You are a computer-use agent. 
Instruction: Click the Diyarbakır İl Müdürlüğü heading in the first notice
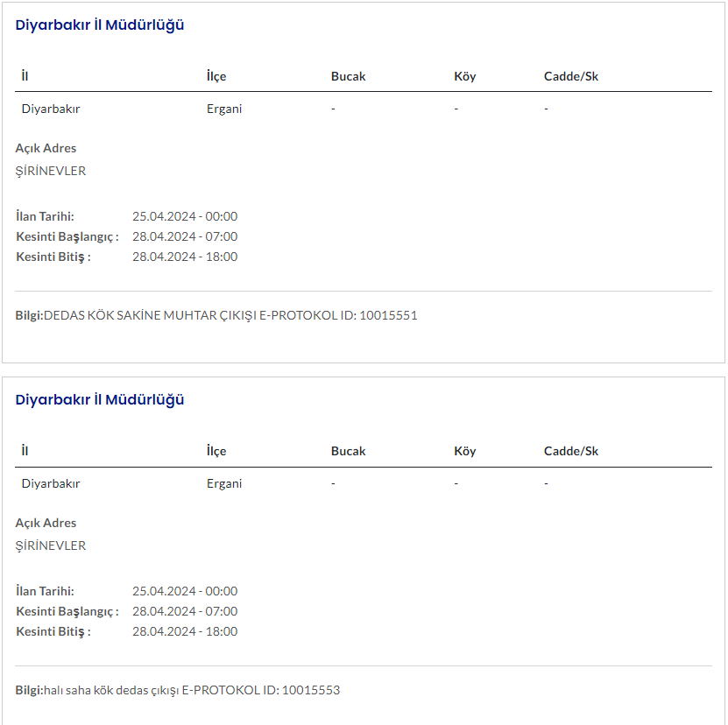pyautogui.click(x=100, y=25)
